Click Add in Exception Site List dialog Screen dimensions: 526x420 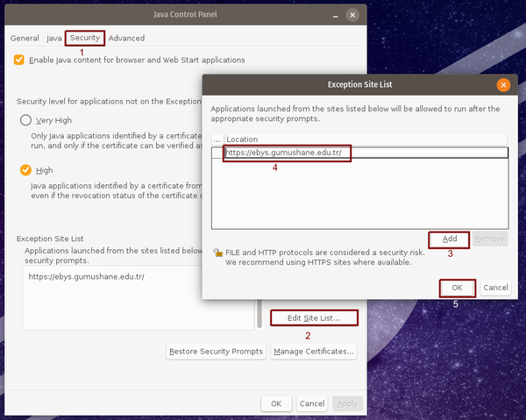coord(449,238)
